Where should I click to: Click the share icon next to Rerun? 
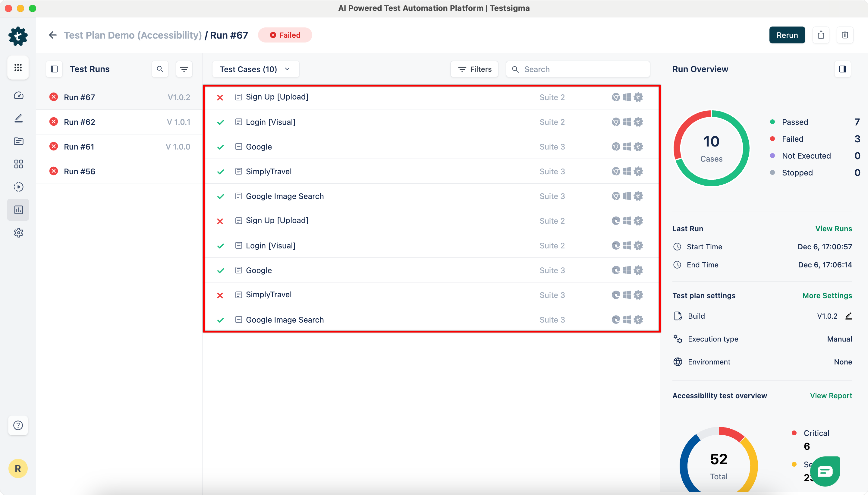click(x=821, y=35)
